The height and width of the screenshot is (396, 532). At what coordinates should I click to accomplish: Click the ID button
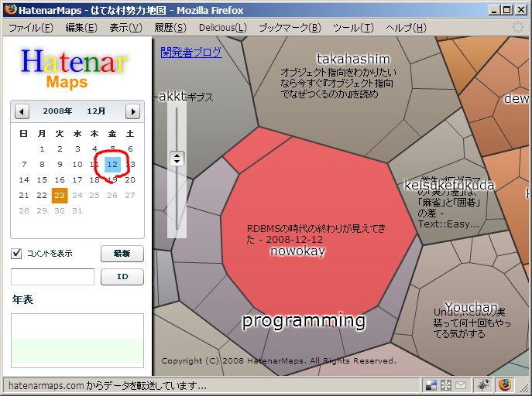[x=122, y=277]
